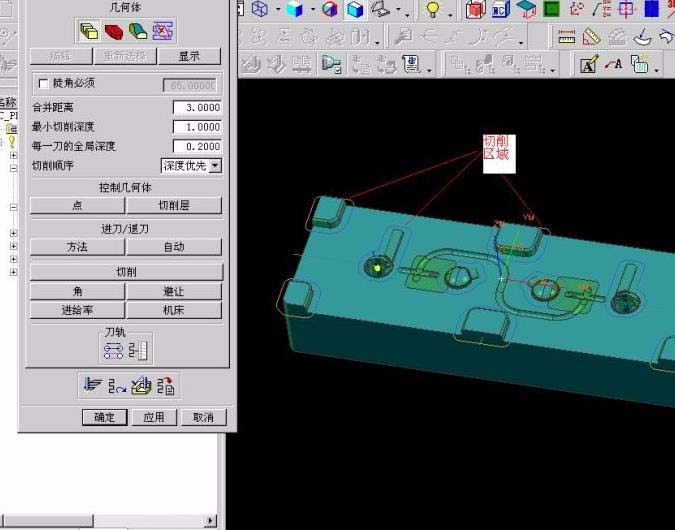Collapse the minus node in navigator tree
675x530 pixels.
coord(13,168)
